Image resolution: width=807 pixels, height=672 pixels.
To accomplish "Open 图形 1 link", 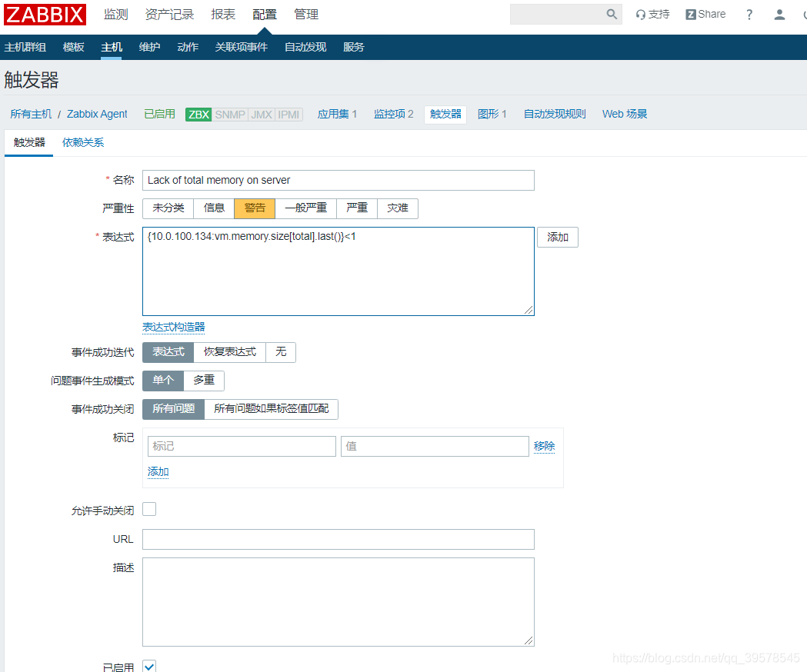I will coord(492,115).
